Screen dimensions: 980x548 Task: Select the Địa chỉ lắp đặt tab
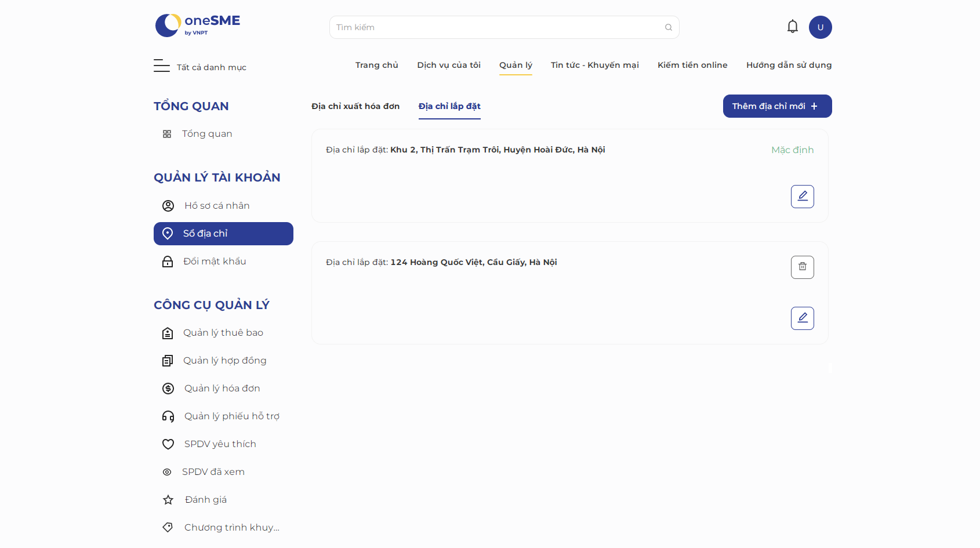coord(449,106)
